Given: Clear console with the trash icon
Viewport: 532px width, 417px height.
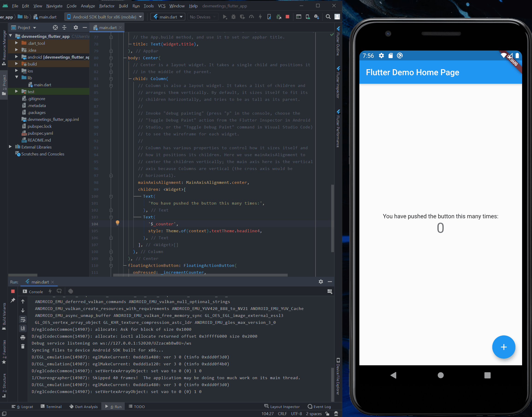Looking at the screenshot, I should point(23,346).
